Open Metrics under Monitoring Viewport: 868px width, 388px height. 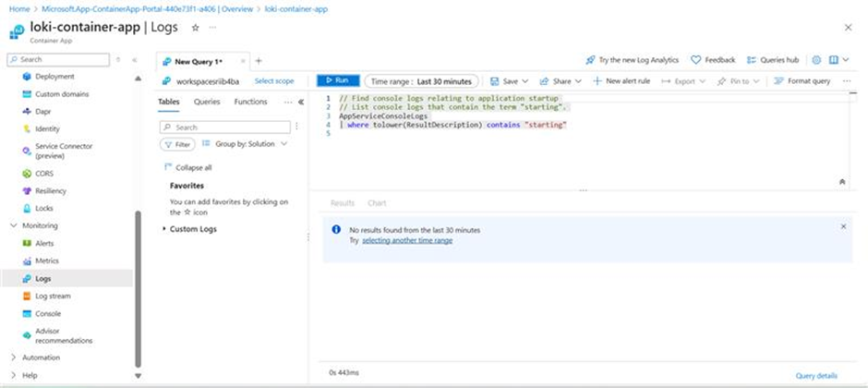click(46, 261)
